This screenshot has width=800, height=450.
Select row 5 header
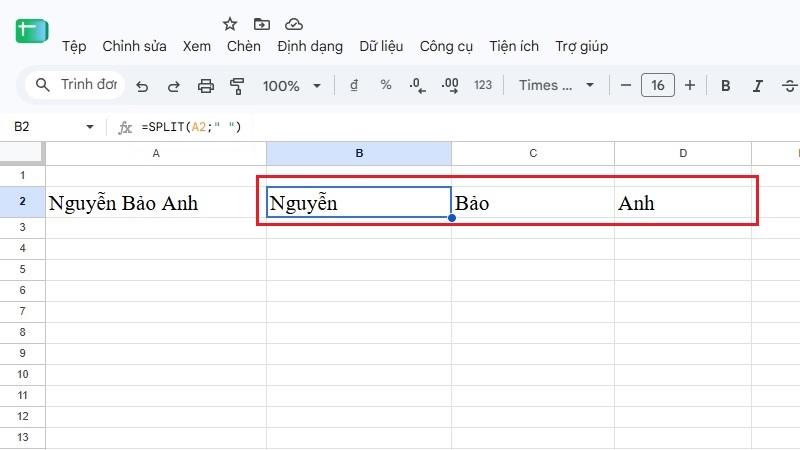click(x=22, y=269)
